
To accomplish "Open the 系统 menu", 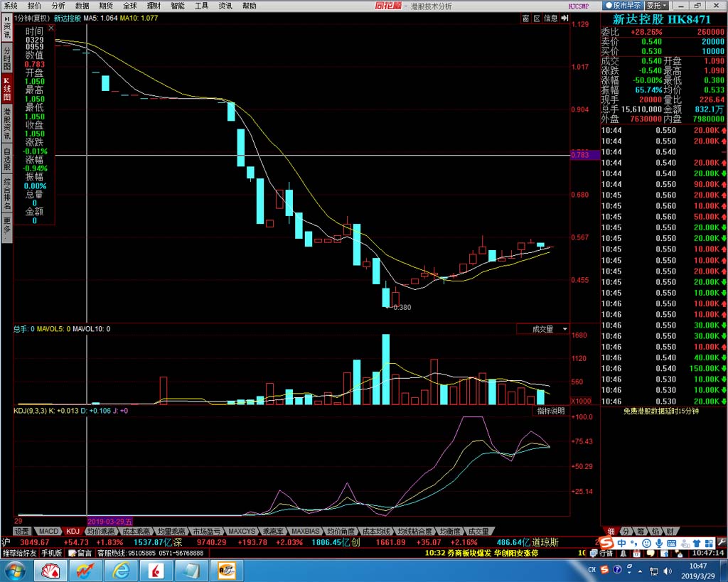I will pos(10,6).
